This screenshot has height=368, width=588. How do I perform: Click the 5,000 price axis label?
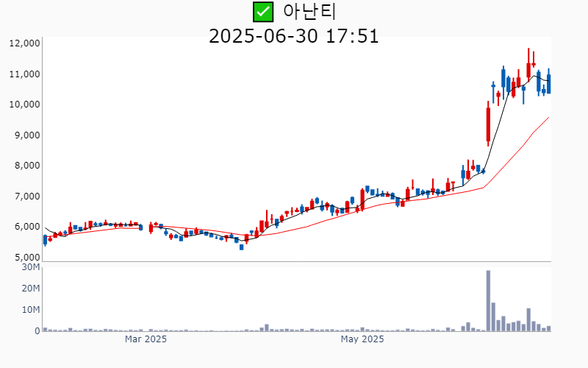[27, 258]
